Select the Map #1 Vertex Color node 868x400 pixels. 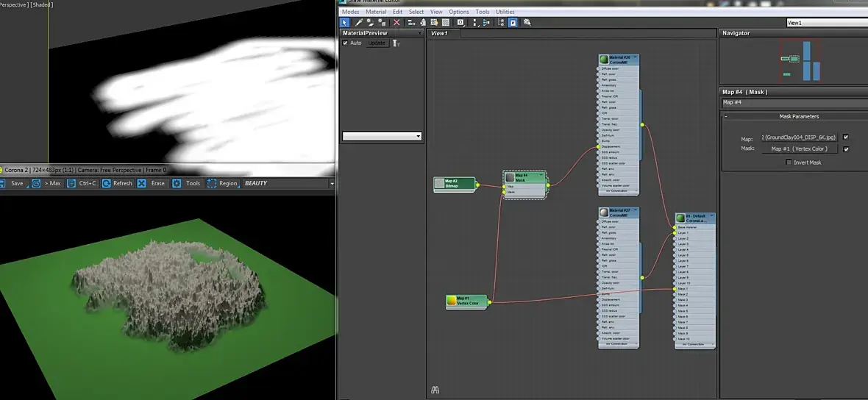pos(466,301)
